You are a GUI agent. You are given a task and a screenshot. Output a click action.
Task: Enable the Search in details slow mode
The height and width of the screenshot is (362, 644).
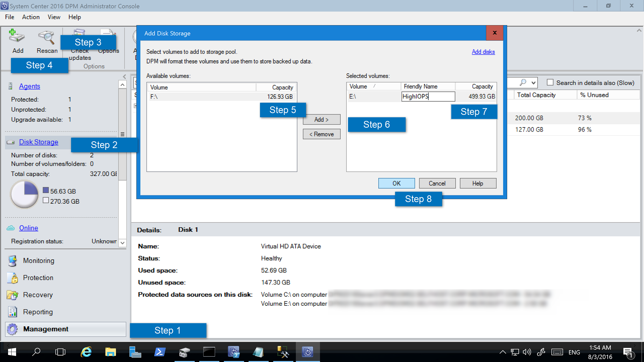tap(549, 83)
